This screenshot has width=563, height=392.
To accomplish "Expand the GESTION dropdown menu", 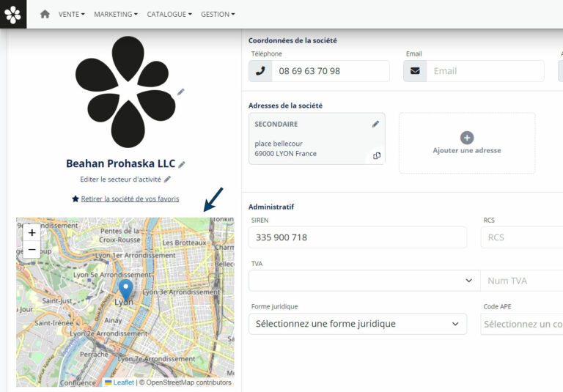I will point(218,14).
